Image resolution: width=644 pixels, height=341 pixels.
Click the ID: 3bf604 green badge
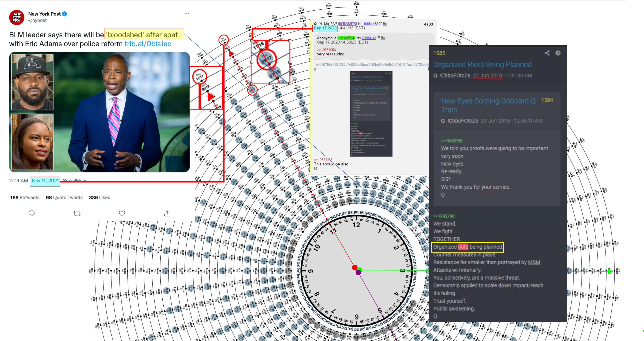[346, 38]
